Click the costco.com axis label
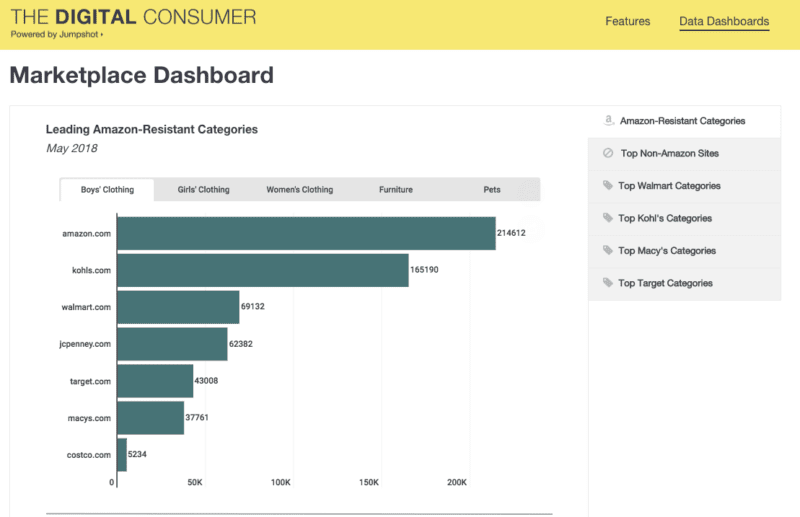The height and width of the screenshot is (517, 800). tap(88, 455)
